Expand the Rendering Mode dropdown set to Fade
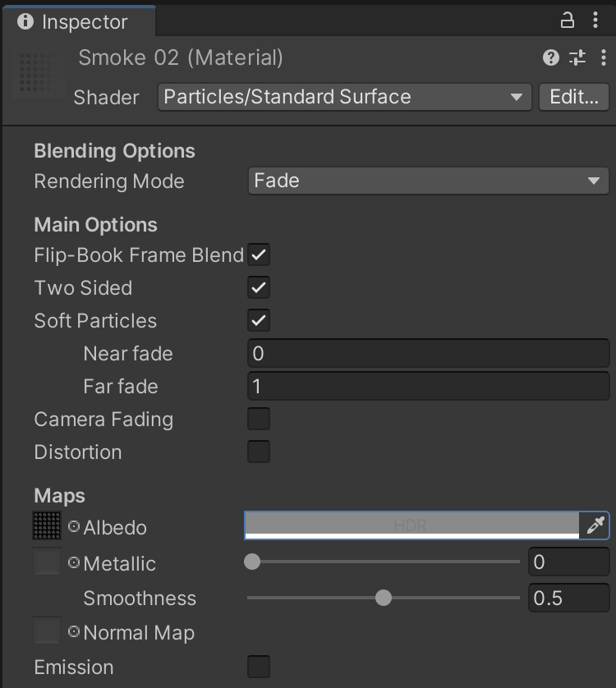 [x=428, y=181]
